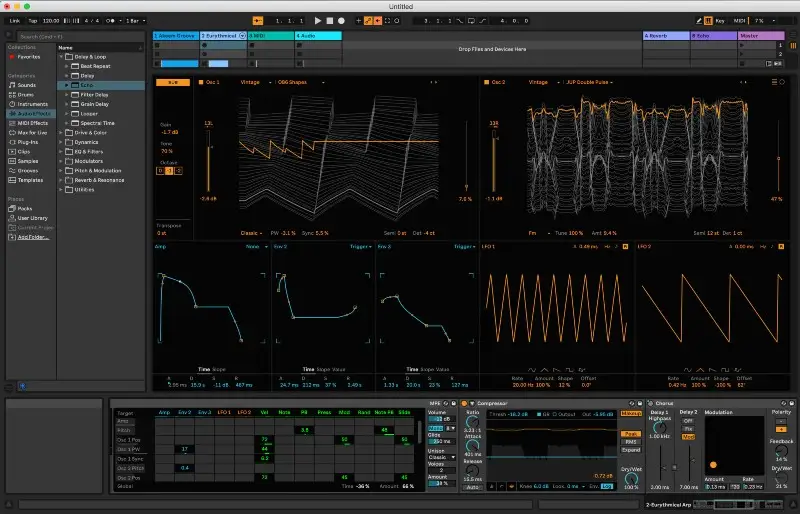Select the Audio Effects browser category
800x514 pixels.
(x=30, y=113)
